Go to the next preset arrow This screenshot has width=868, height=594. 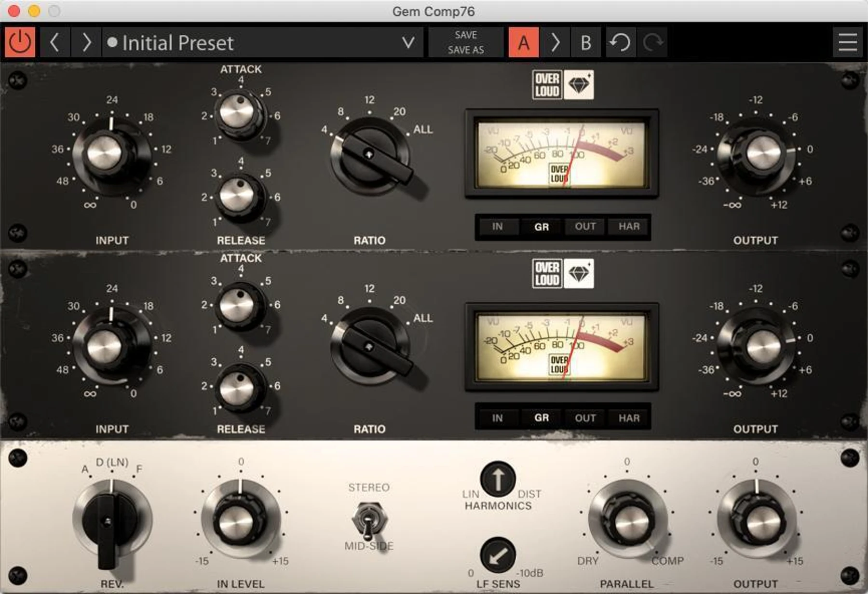(x=86, y=42)
